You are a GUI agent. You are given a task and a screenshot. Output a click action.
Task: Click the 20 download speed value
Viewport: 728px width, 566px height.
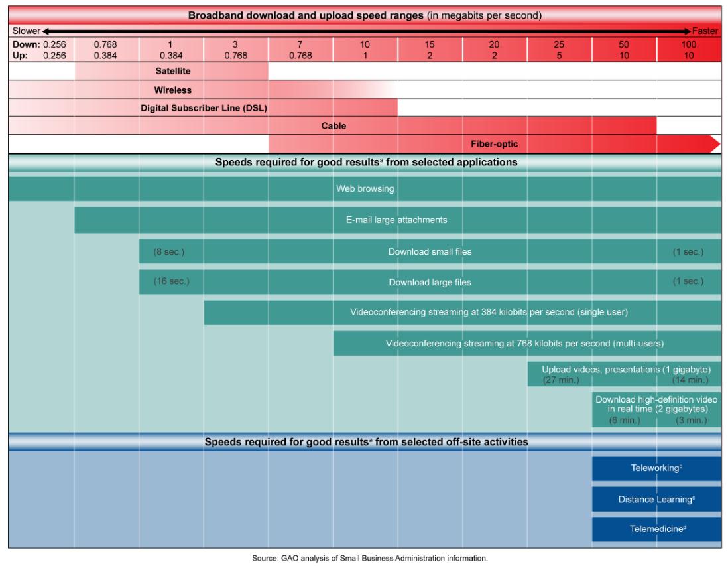coord(494,44)
